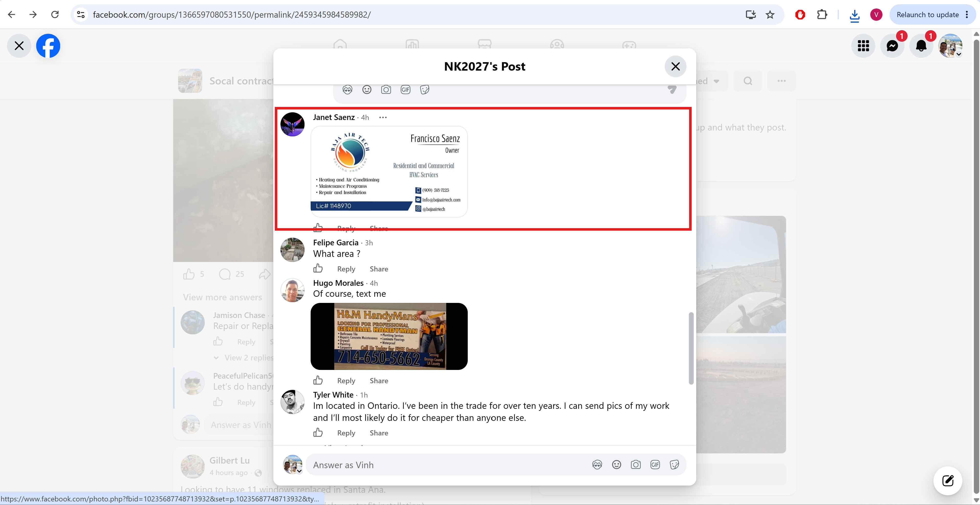Open sticker picker in top comment box

click(424, 90)
